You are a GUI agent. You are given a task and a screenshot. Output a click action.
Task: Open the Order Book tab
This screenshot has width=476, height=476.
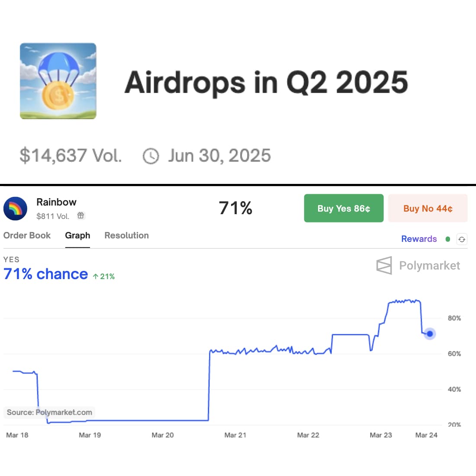coord(27,235)
